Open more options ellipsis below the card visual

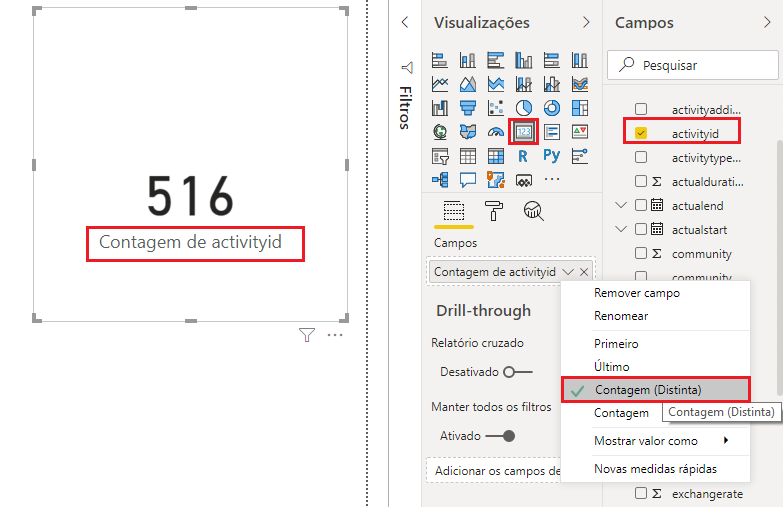click(x=335, y=335)
